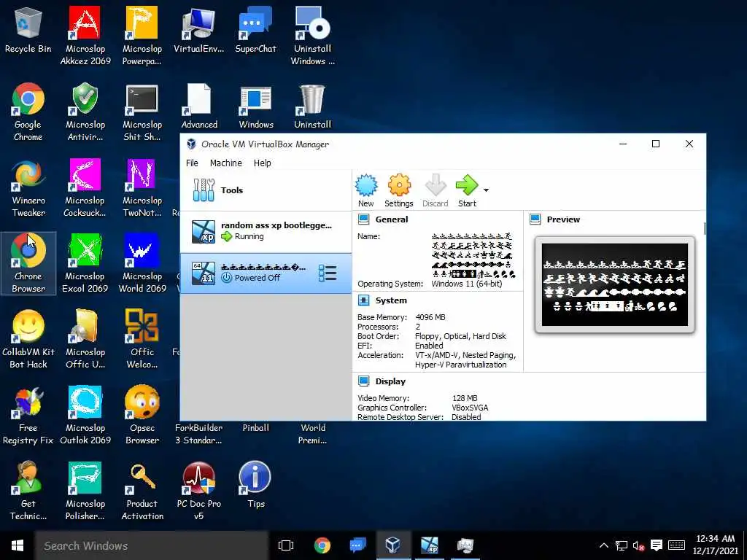Click the New machine toolbar icon
This screenshot has width=747, height=560.
tap(366, 191)
